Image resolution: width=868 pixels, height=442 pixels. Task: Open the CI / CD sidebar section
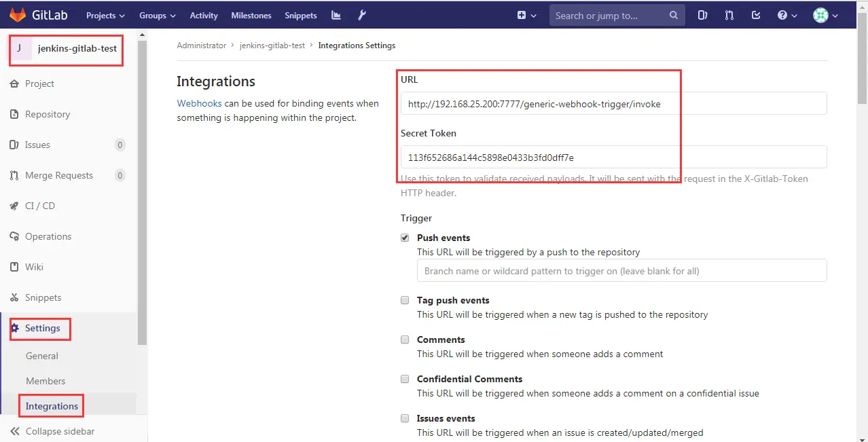[x=41, y=206]
